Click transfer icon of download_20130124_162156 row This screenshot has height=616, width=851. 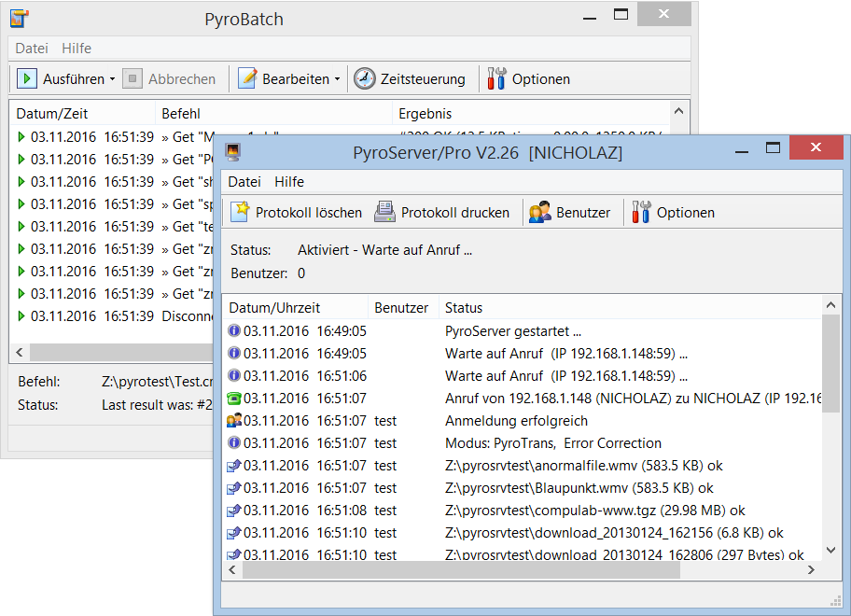(234, 533)
